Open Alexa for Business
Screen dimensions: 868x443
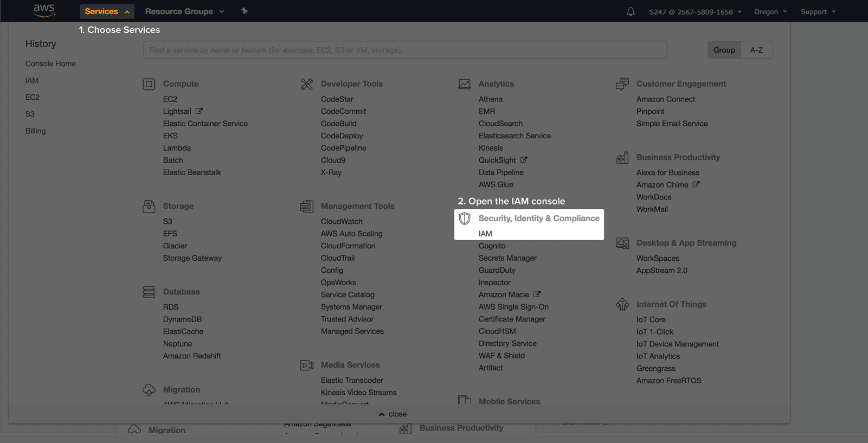[x=668, y=172]
